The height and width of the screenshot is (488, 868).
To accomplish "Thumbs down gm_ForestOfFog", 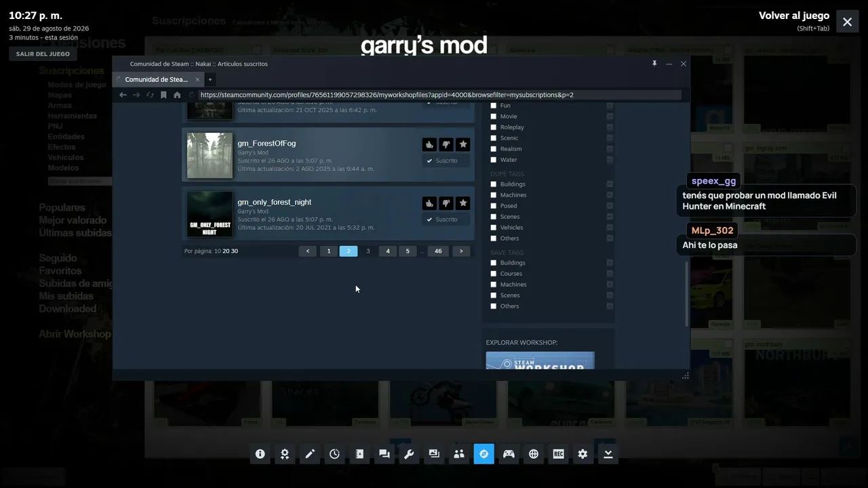I will coord(446,144).
